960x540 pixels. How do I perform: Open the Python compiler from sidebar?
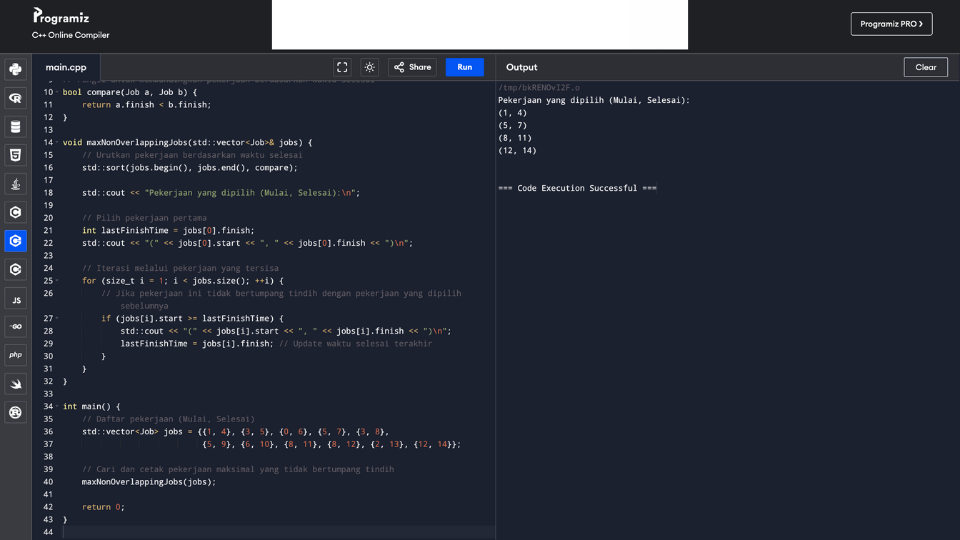pyautogui.click(x=15, y=69)
